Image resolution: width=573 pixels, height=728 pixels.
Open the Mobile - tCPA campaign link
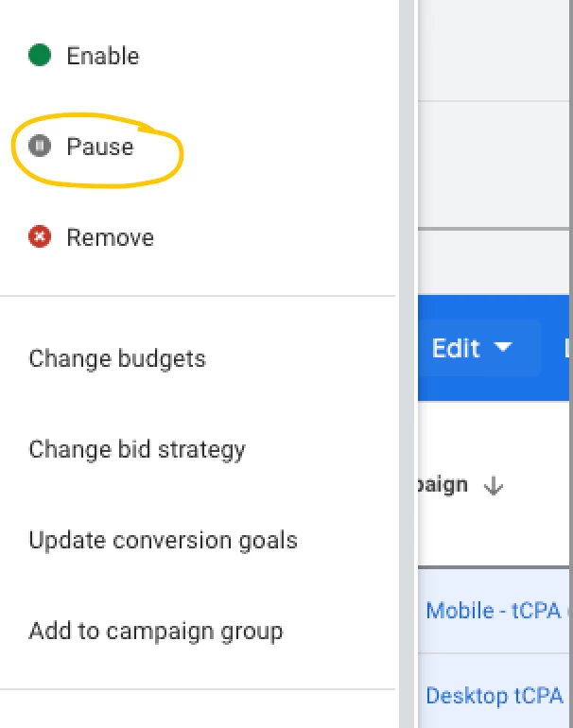pos(496,610)
